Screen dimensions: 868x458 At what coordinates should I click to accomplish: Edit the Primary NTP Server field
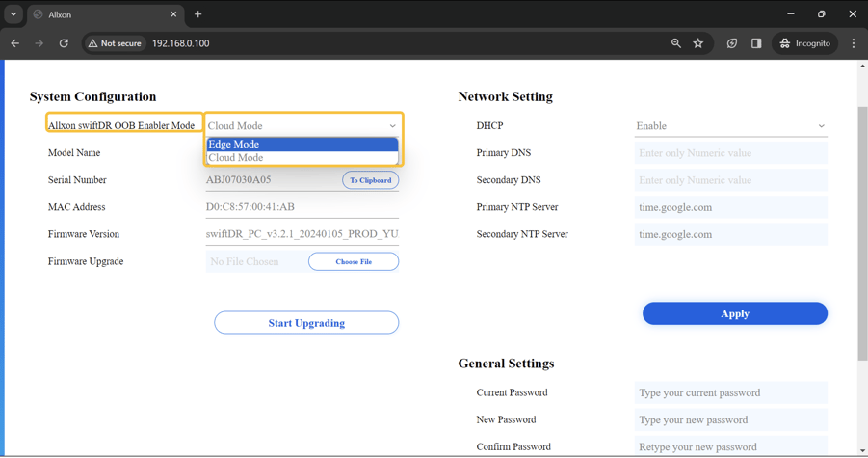tap(730, 207)
